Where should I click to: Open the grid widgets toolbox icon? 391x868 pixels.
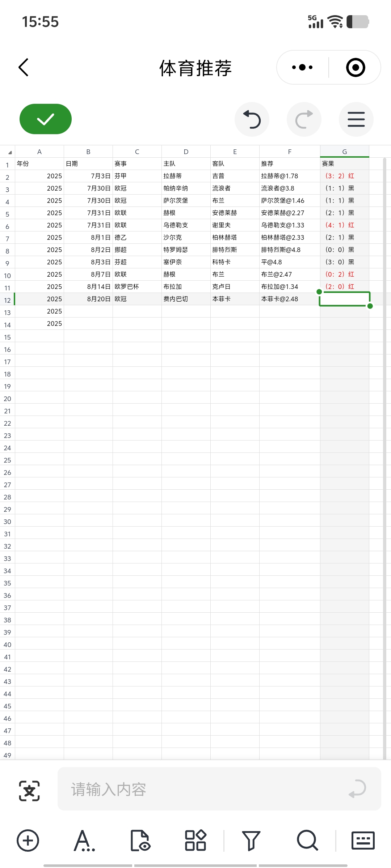(x=195, y=840)
